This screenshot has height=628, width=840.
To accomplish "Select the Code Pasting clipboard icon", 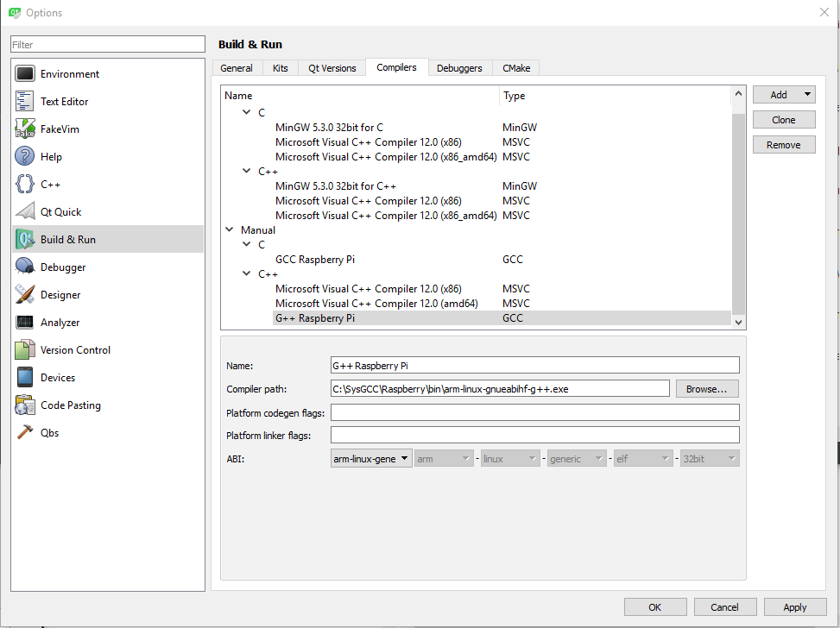I will coord(25,405).
